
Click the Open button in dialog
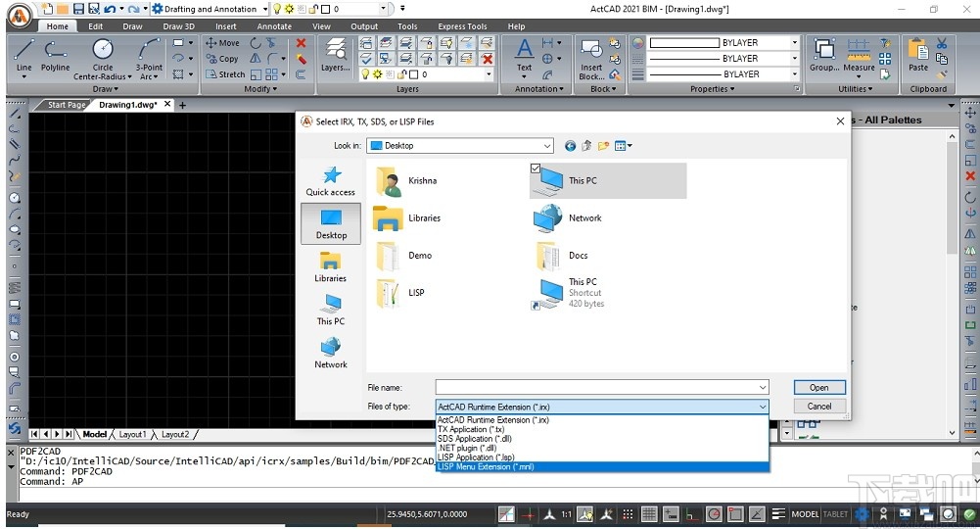pyautogui.click(x=819, y=388)
